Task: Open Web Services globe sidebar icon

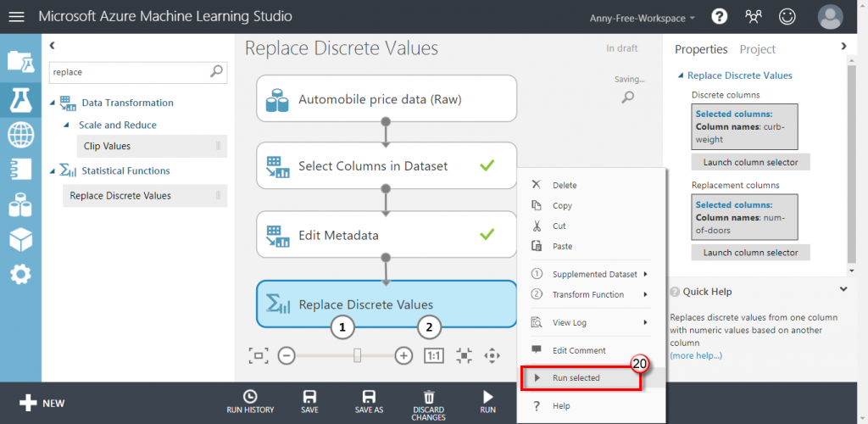Action: (x=20, y=134)
